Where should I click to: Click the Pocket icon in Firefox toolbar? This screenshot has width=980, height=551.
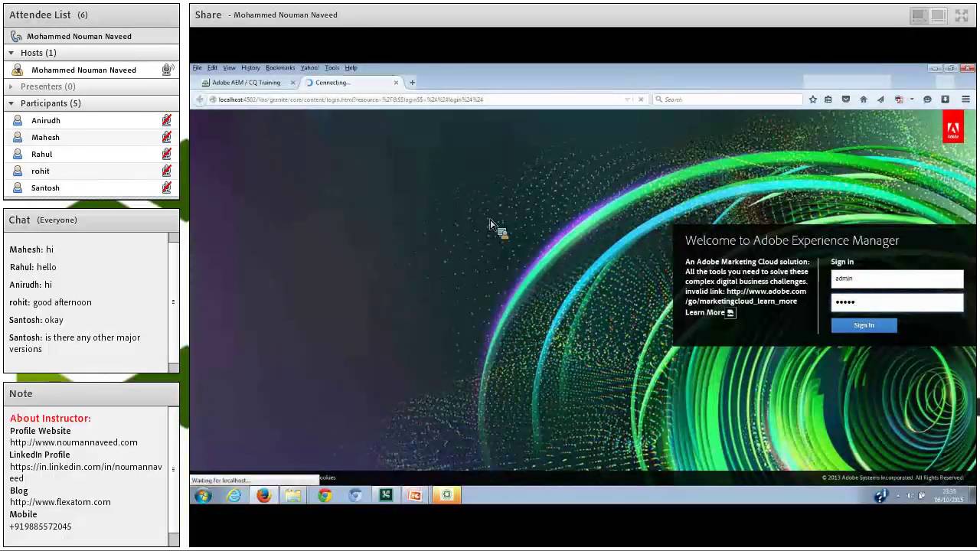point(846,99)
